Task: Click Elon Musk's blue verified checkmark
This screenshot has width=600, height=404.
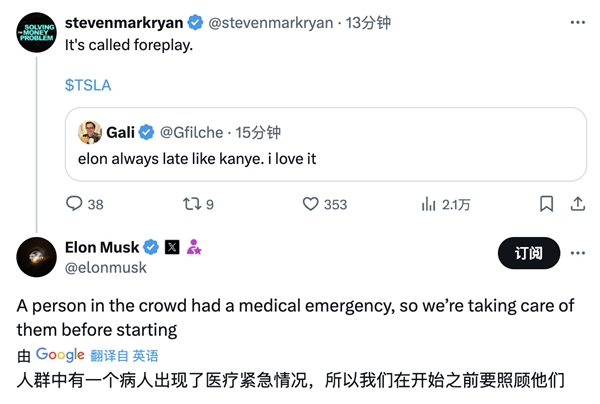Action: click(x=152, y=247)
